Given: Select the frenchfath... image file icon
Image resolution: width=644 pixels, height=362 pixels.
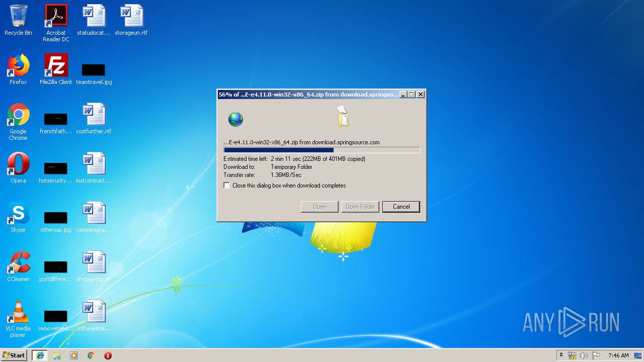Looking at the screenshot, I should click(x=56, y=123).
